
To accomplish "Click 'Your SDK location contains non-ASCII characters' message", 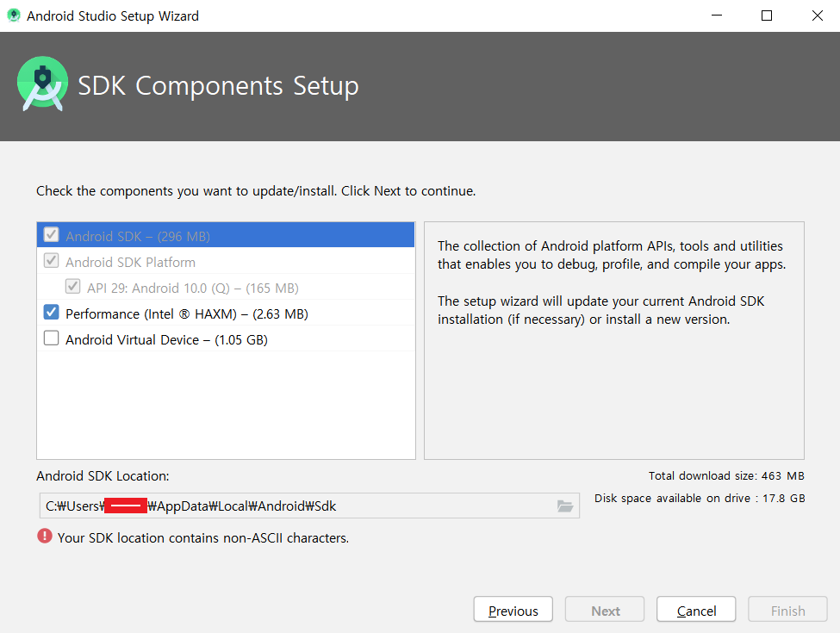I will [203, 537].
